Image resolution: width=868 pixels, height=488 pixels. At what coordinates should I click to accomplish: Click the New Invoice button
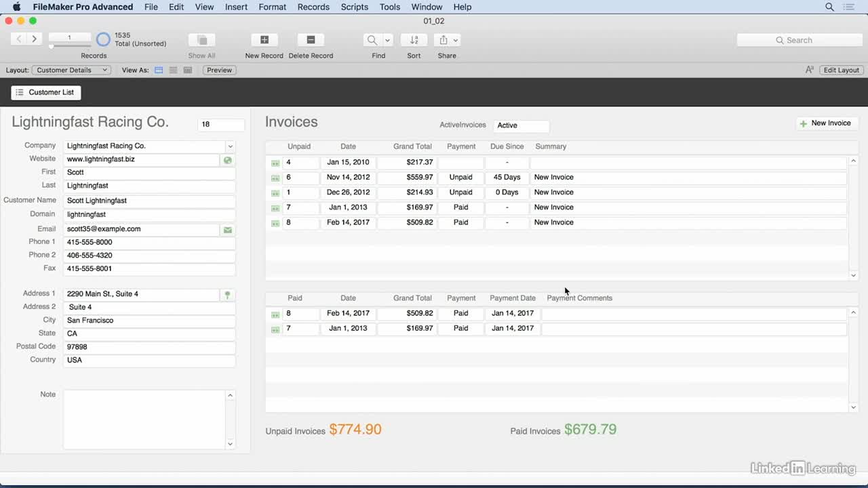pyautogui.click(x=825, y=123)
